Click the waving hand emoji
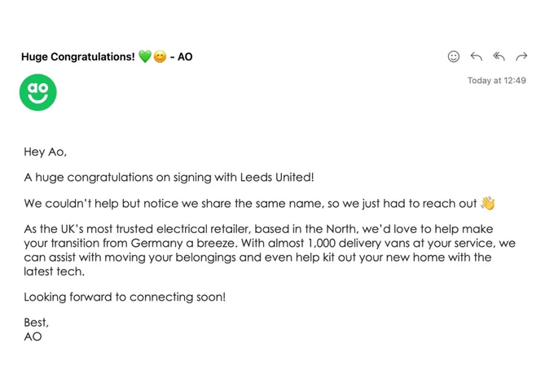 coord(487,203)
